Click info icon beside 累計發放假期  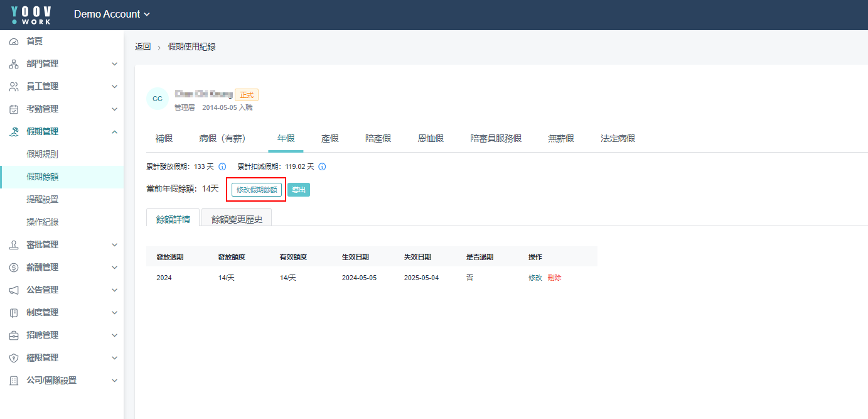click(x=222, y=167)
